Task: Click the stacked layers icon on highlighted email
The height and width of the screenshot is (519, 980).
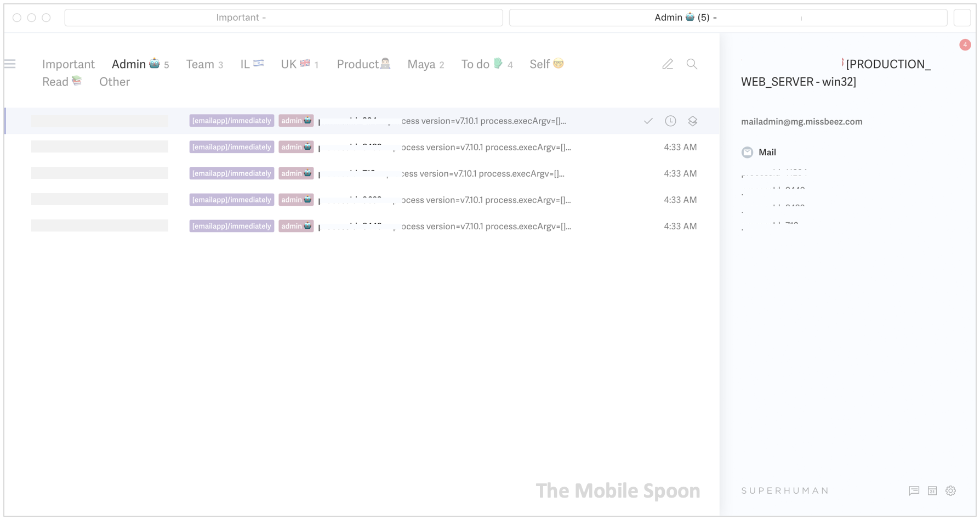Action: 693,121
